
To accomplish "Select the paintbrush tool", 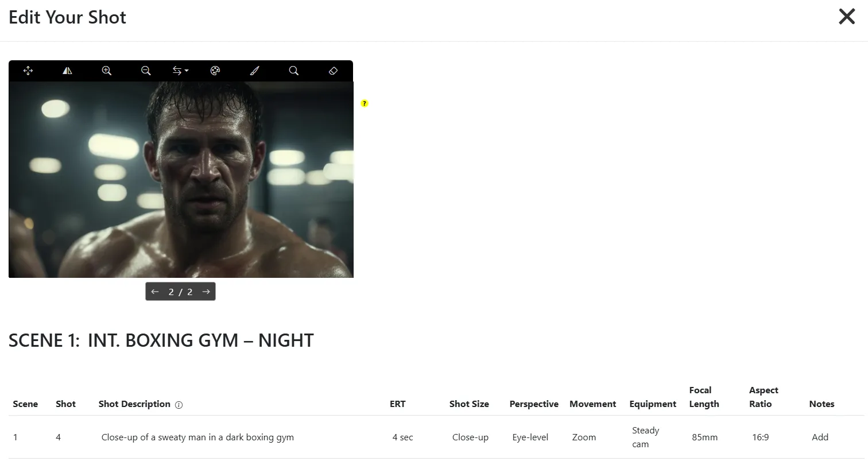I will tap(254, 71).
